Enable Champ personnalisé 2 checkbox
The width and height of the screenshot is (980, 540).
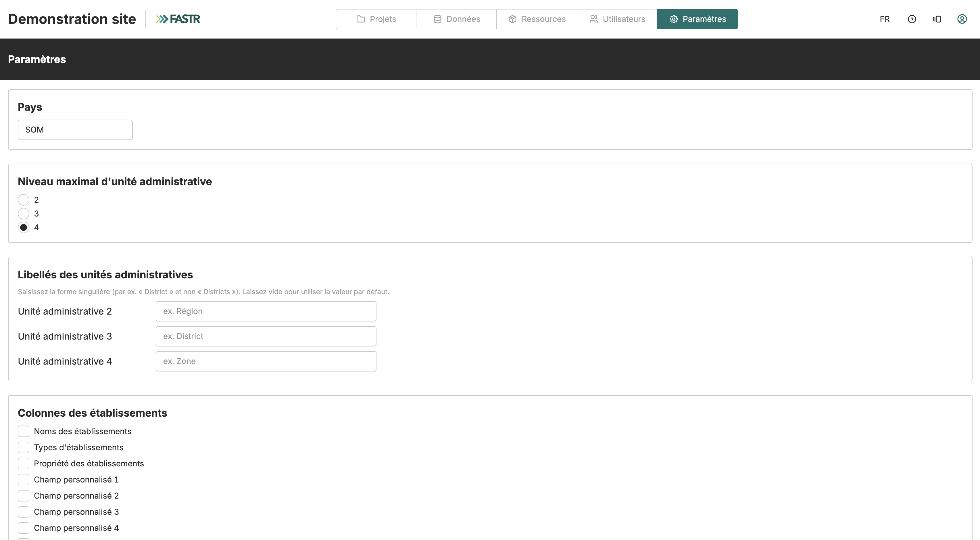click(x=24, y=496)
